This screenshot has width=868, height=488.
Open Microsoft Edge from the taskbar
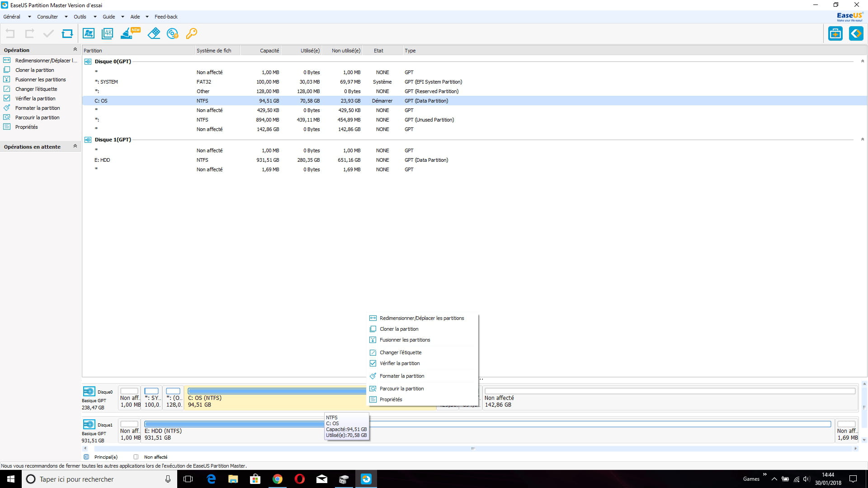(x=211, y=479)
